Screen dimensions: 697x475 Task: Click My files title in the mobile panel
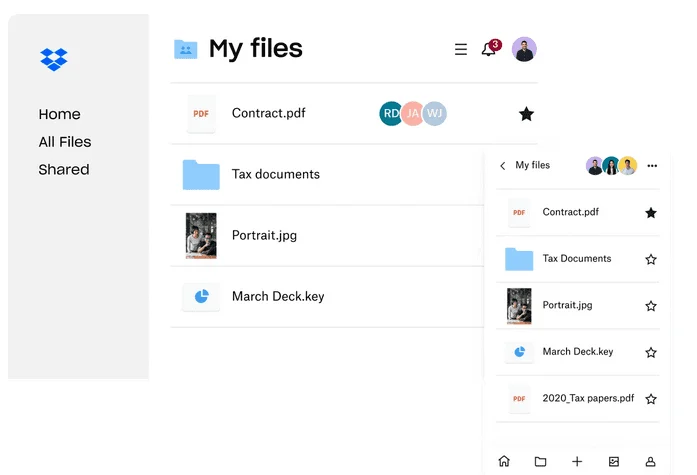point(533,165)
